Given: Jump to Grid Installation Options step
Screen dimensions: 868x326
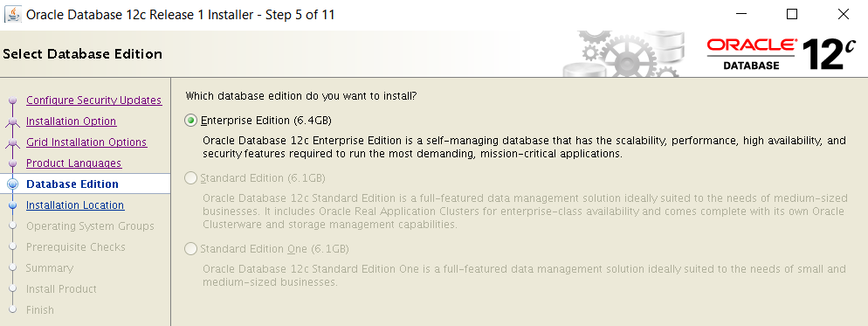Looking at the screenshot, I should pyautogui.click(x=86, y=142).
